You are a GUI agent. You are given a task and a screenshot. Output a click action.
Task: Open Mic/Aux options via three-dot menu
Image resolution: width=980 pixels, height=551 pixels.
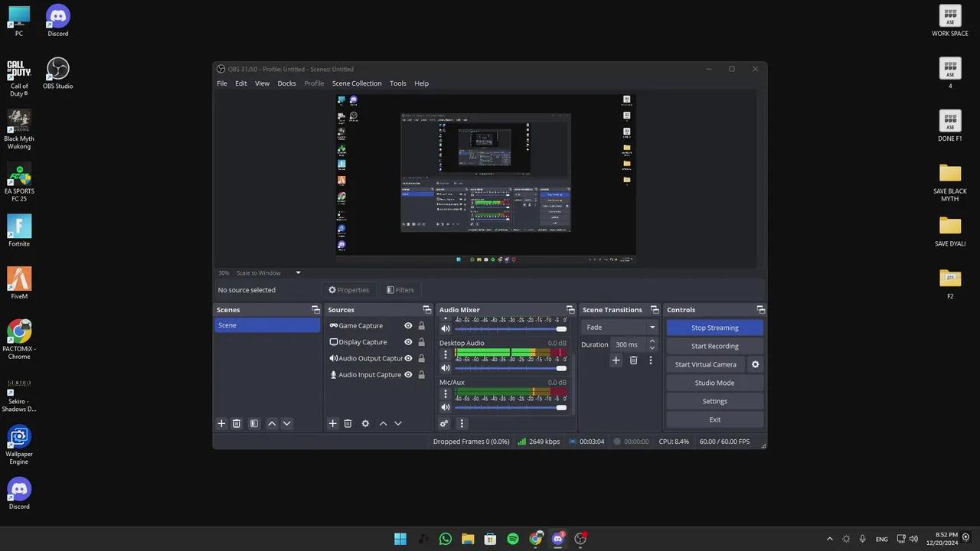(446, 393)
